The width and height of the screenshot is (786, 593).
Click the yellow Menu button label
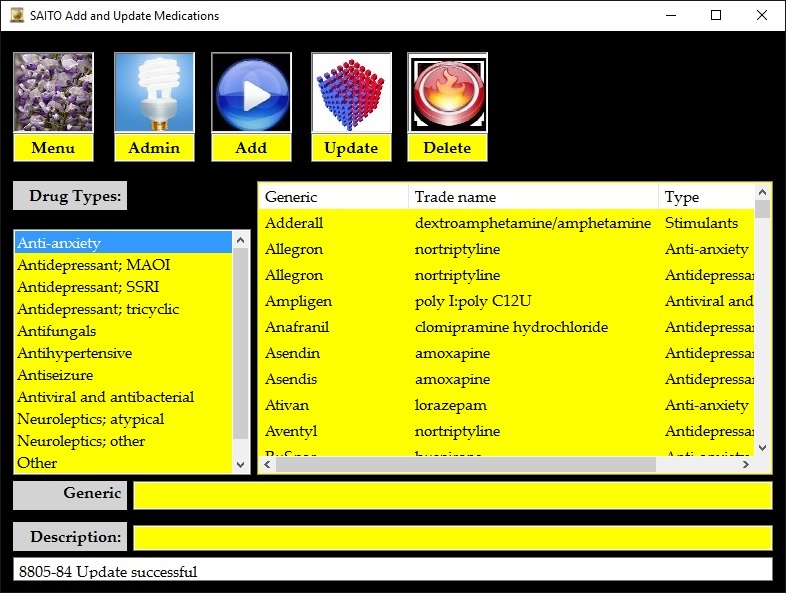point(53,147)
